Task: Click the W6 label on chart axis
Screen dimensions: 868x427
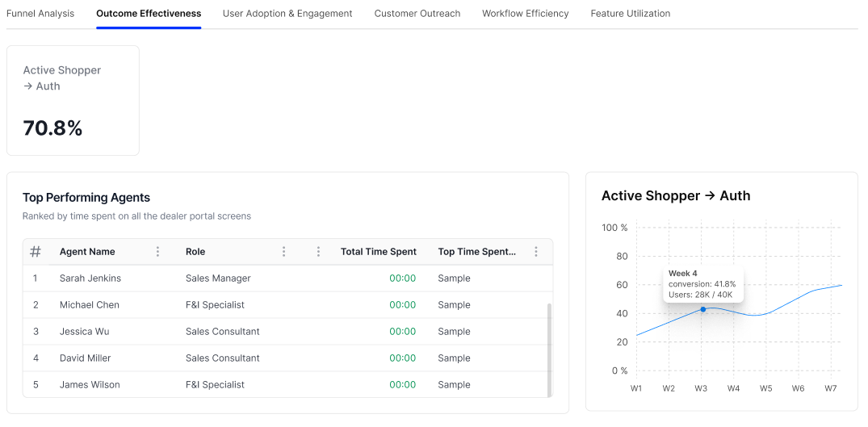Action: (798, 388)
